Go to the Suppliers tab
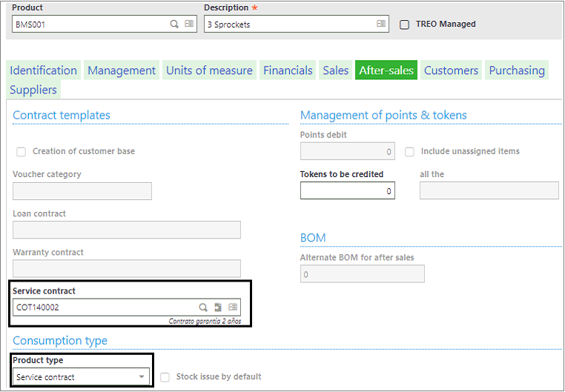 click(33, 90)
